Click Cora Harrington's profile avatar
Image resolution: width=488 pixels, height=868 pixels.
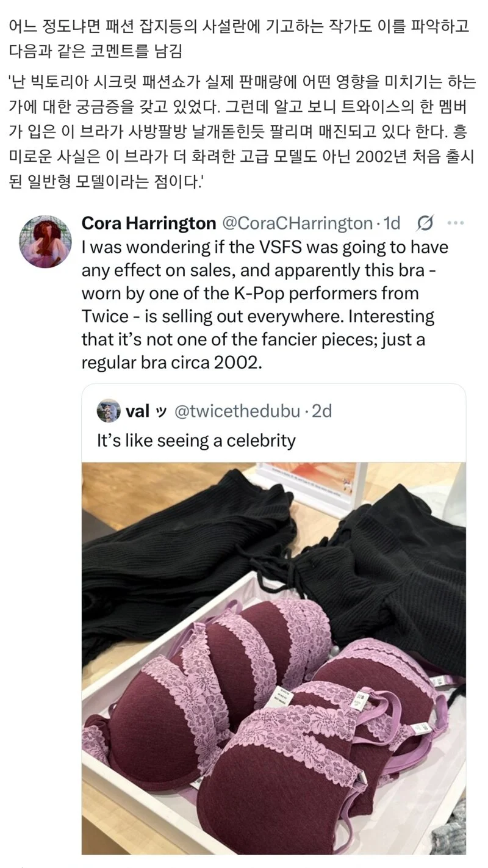point(46,241)
